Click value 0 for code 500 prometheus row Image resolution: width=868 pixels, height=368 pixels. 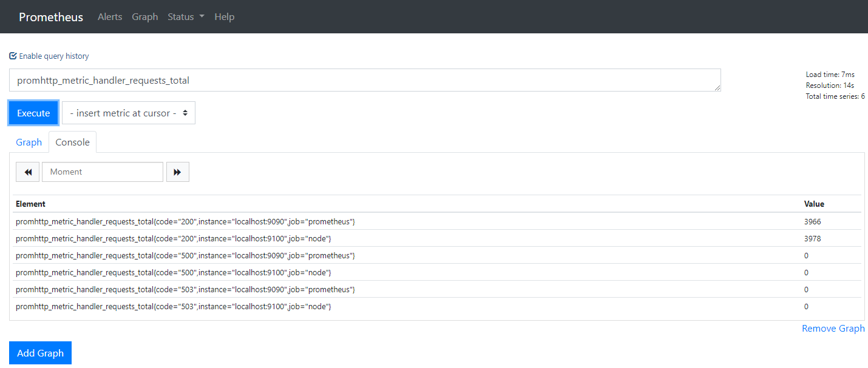(x=806, y=256)
